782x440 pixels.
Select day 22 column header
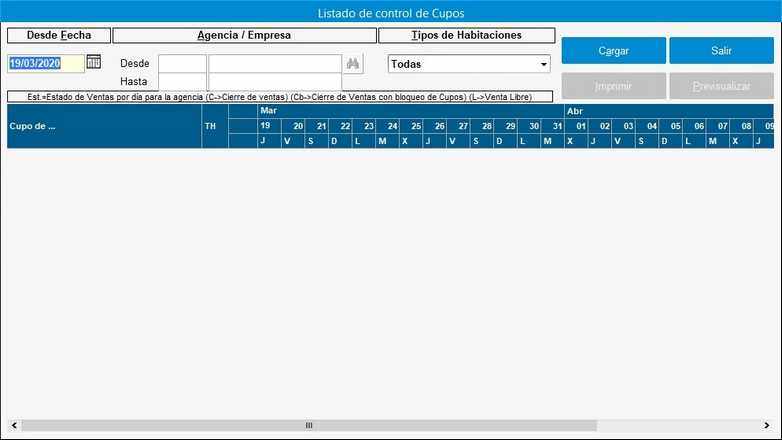coord(340,126)
